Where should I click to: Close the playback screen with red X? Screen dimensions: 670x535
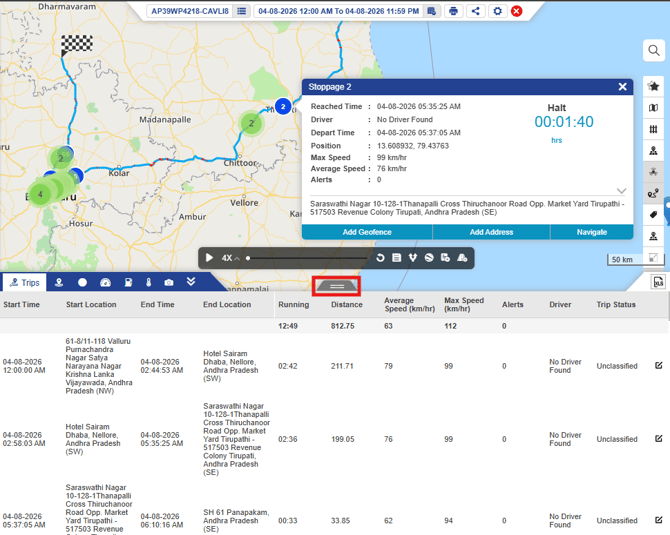tap(517, 11)
